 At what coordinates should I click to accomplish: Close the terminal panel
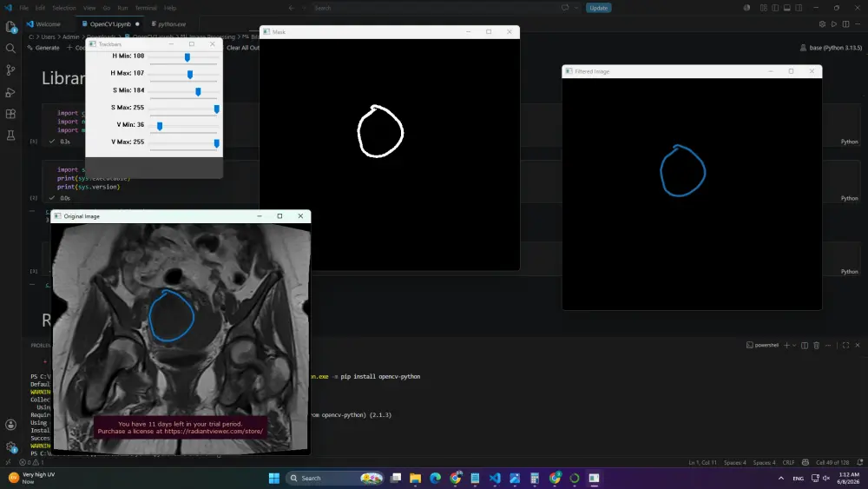[x=858, y=345]
